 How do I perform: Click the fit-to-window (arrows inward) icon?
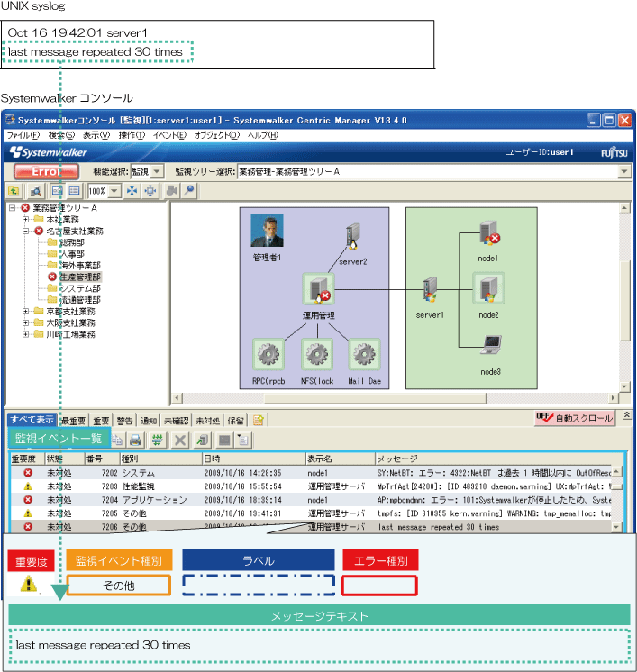coord(132,191)
